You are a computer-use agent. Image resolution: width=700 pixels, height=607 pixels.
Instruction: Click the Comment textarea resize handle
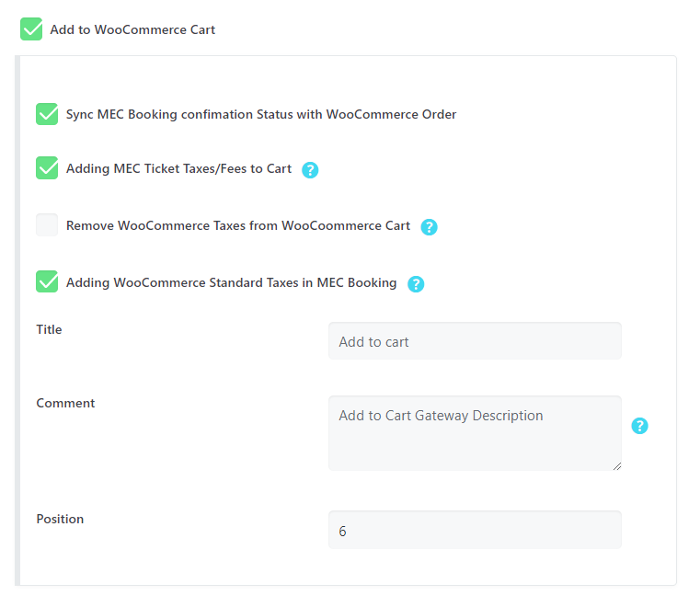[x=617, y=466]
